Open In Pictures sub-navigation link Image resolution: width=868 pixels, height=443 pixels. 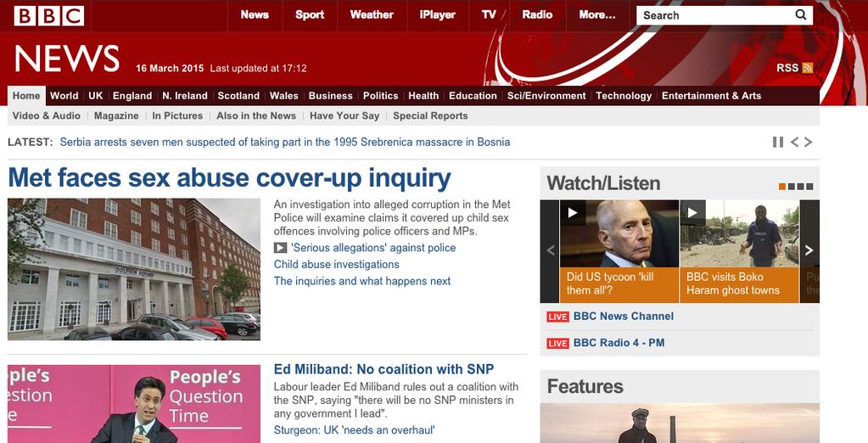[177, 115]
